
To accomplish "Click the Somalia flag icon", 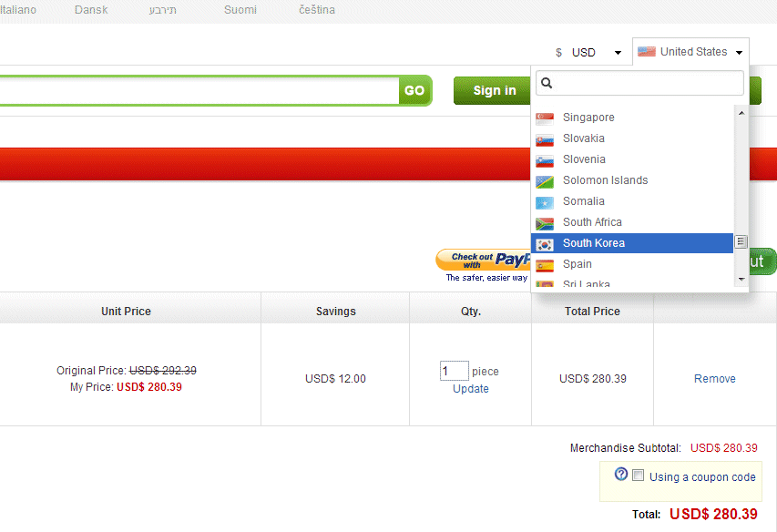I will point(545,201).
